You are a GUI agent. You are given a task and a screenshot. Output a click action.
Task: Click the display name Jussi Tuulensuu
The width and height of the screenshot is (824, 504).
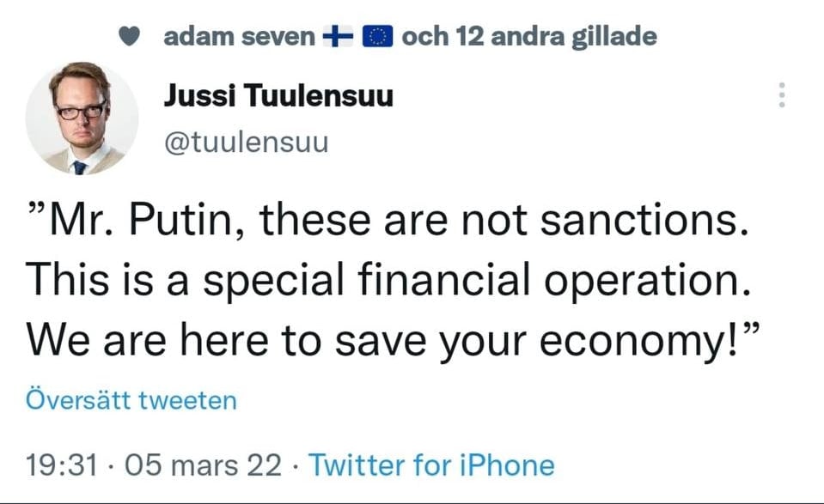tap(278, 97)
